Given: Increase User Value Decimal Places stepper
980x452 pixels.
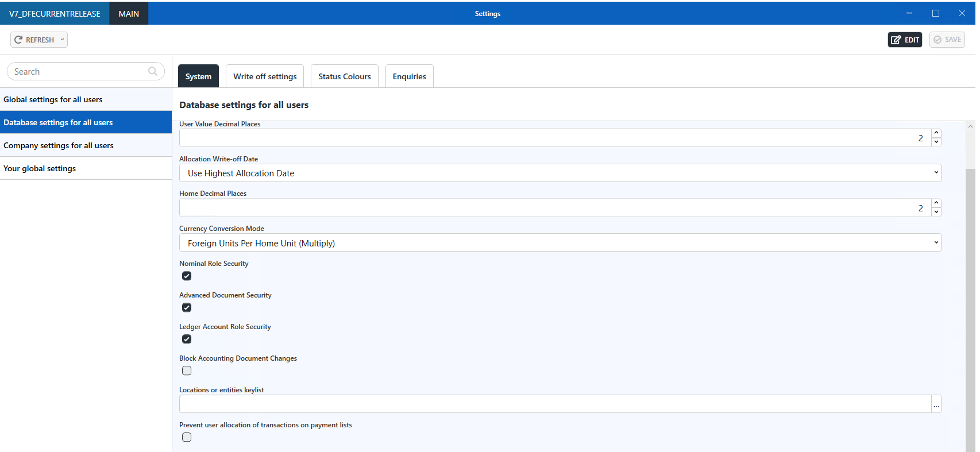Looking at the screenshot, I should coord(936,133).
